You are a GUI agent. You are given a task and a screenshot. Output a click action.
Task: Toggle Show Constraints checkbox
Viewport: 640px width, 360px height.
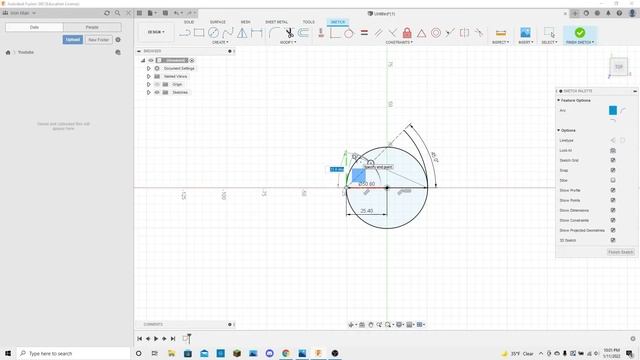(x=613, y=220)
